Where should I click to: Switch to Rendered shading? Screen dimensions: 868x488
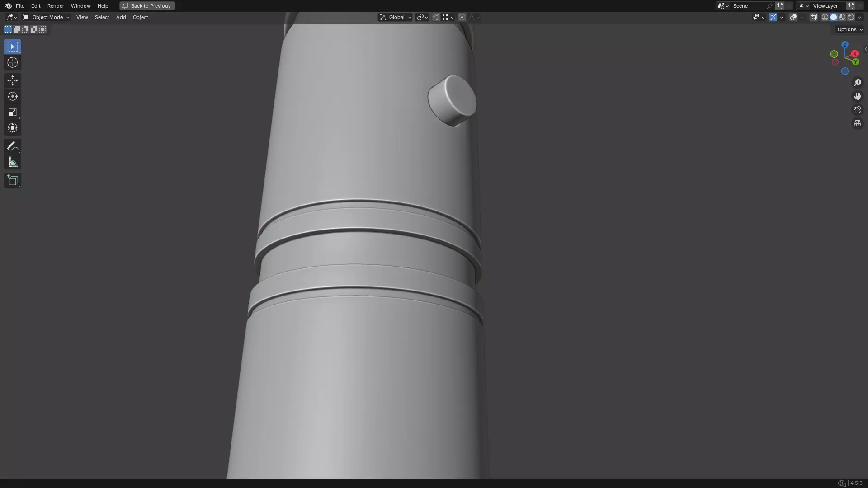point(851,17)
